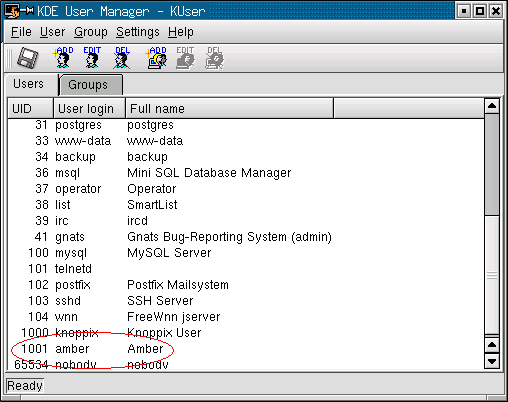The width and height of the screenshot is (508, 402).
Task: Click the Add Group toolbar icon
Action: [156, 58]
